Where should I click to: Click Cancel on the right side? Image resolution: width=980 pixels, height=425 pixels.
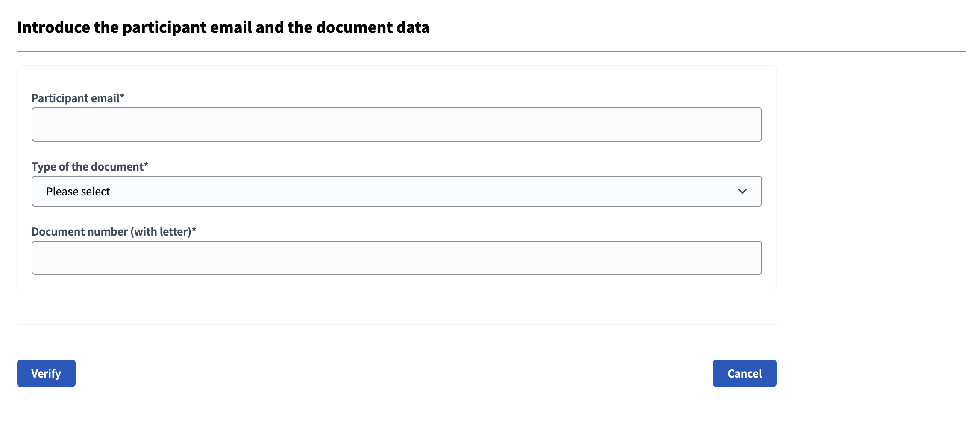[x=744, y=373]
